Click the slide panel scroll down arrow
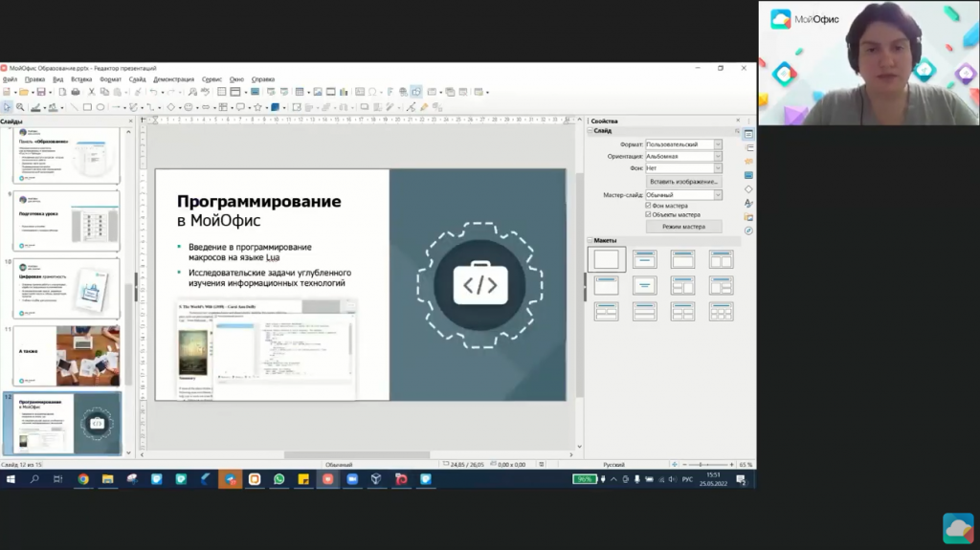980x550 pixels. click(x=129, y=453)
